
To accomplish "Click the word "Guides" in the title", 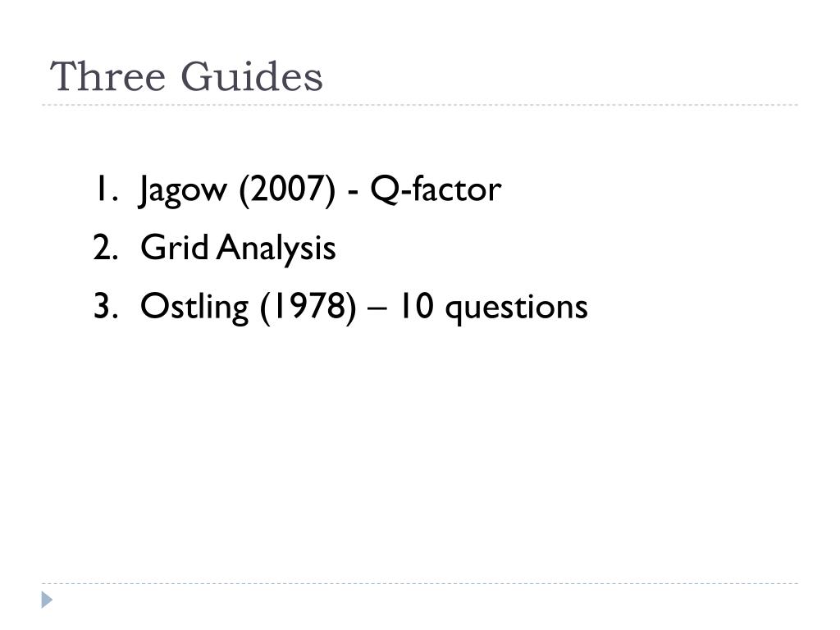I will click(x=252, y=77).
